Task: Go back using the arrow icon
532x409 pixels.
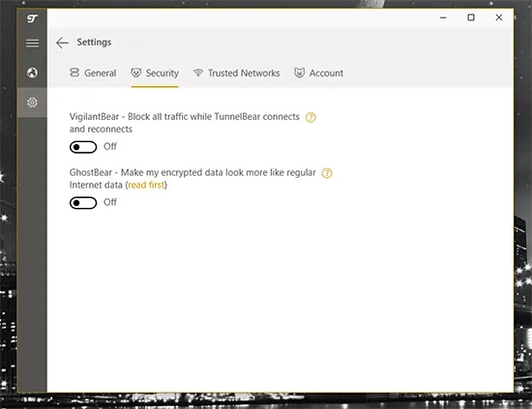Action: 63,43
